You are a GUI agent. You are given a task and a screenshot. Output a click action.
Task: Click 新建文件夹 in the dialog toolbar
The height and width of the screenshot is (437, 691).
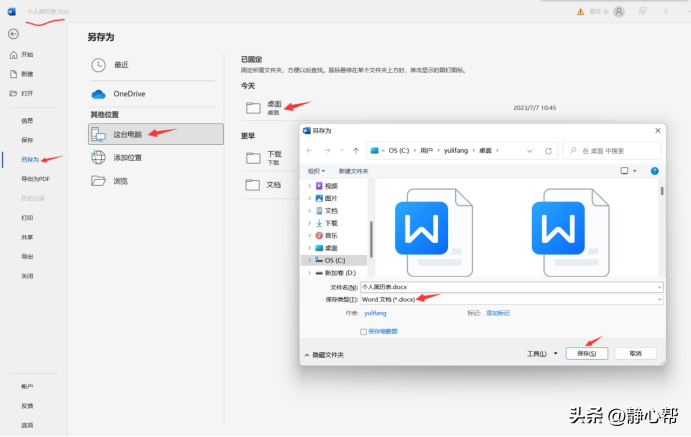point(353,171)
